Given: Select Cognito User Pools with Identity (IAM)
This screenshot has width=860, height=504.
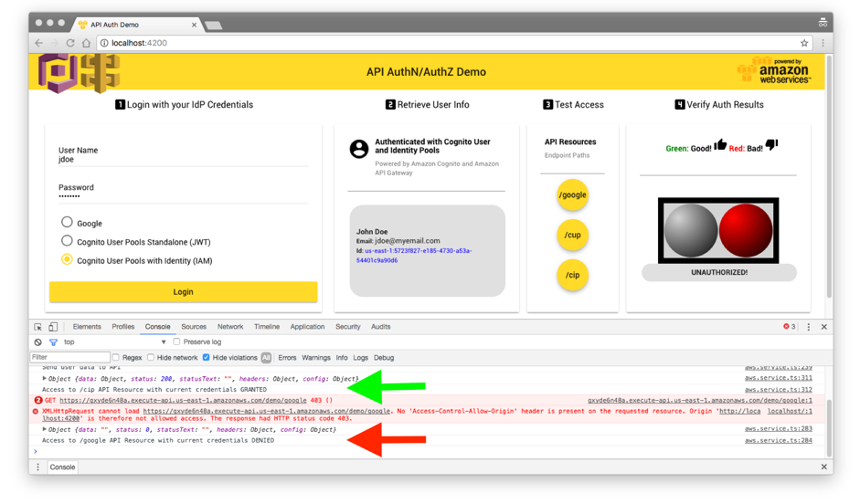Looking at the screenshot, I should (67, 259).
